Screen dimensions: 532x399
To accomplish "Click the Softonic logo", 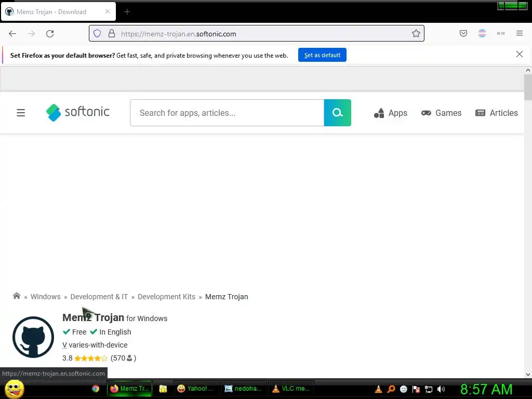I will pyautogui.click(x=78, y=112).
